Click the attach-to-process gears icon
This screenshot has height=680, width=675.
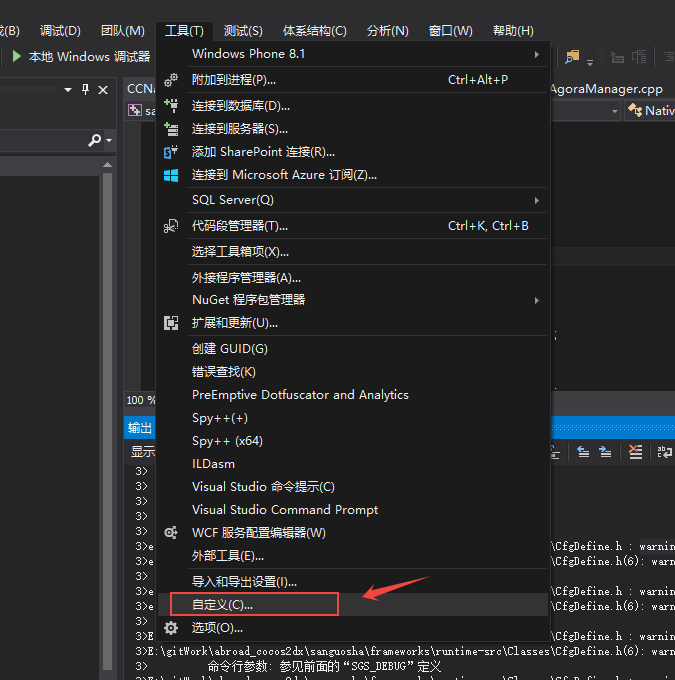tap(171, 80)
